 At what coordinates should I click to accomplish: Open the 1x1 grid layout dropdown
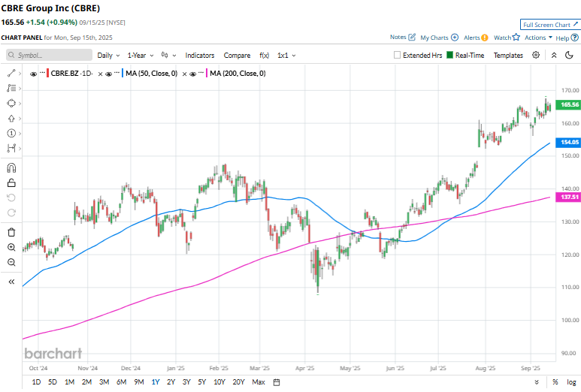(286, 55)
